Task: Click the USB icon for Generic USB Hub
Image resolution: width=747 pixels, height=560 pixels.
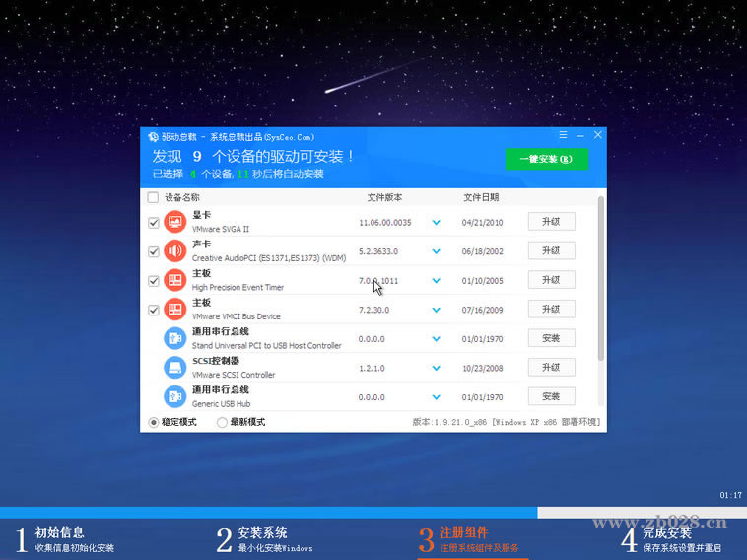Action: click(174, 396)
